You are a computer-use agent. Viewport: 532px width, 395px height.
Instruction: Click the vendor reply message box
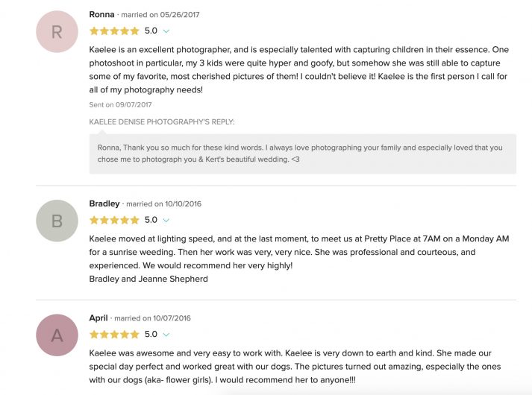(x=302, y=154)
